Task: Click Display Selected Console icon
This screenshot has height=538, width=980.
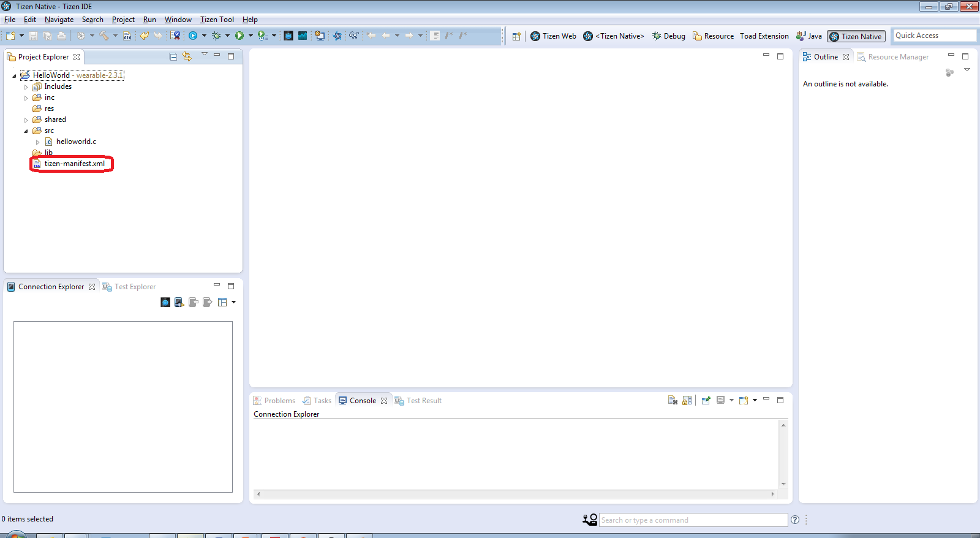Action: [721, 400]
